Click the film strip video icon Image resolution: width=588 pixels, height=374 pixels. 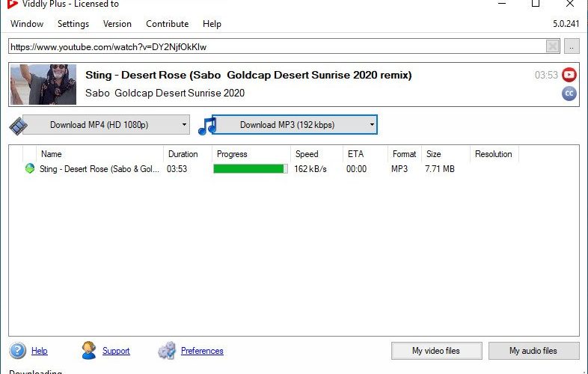click(x=18, y=126)
